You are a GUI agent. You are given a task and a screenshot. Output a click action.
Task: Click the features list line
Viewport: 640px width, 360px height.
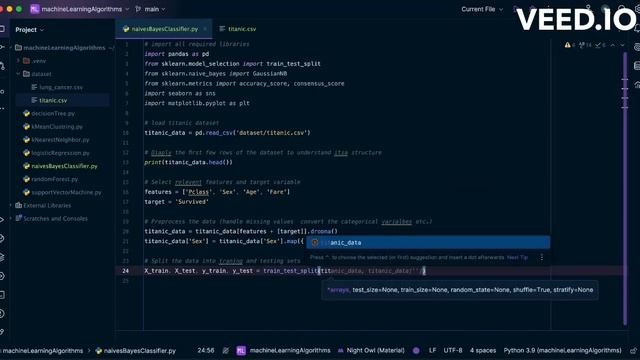tap(217, 192)
